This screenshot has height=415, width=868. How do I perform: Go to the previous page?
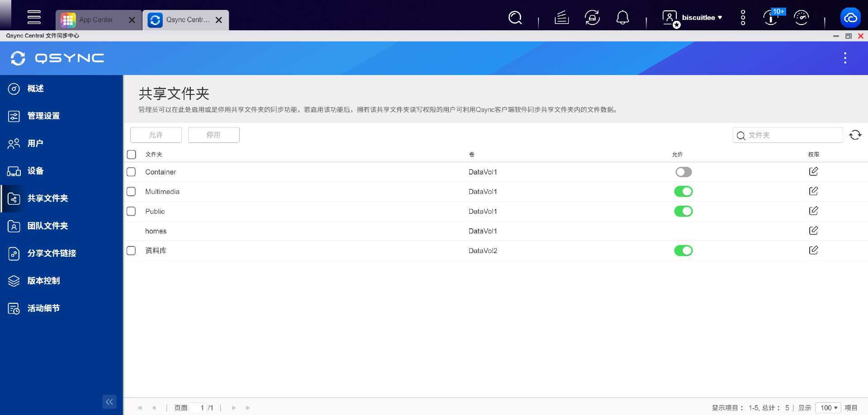tap(154, 408)
